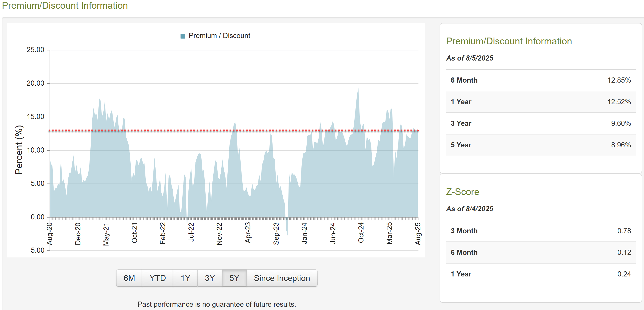Click the 3 Month Z-Score row

(540, 231)
